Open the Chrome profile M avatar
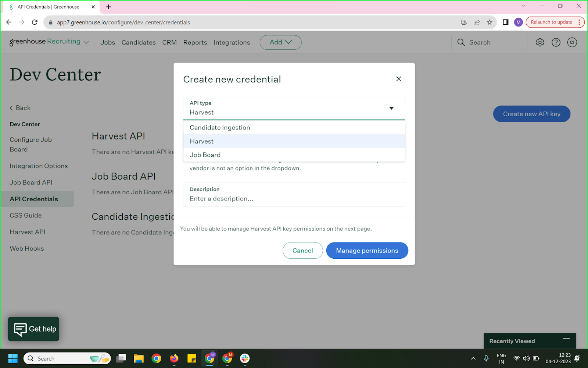This screenshot has height=368, width=588. pyautogui.click(x=518, y=22)
